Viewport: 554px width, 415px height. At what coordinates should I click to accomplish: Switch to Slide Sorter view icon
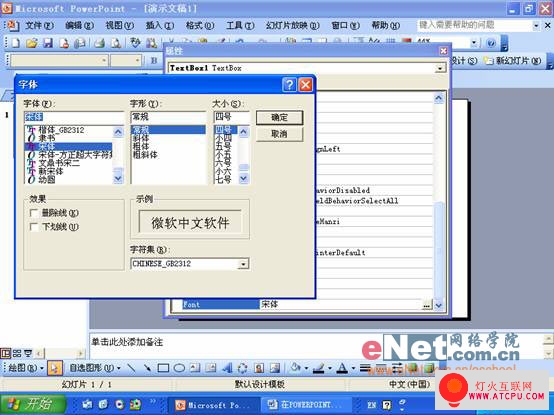click(x=17, y=353)
